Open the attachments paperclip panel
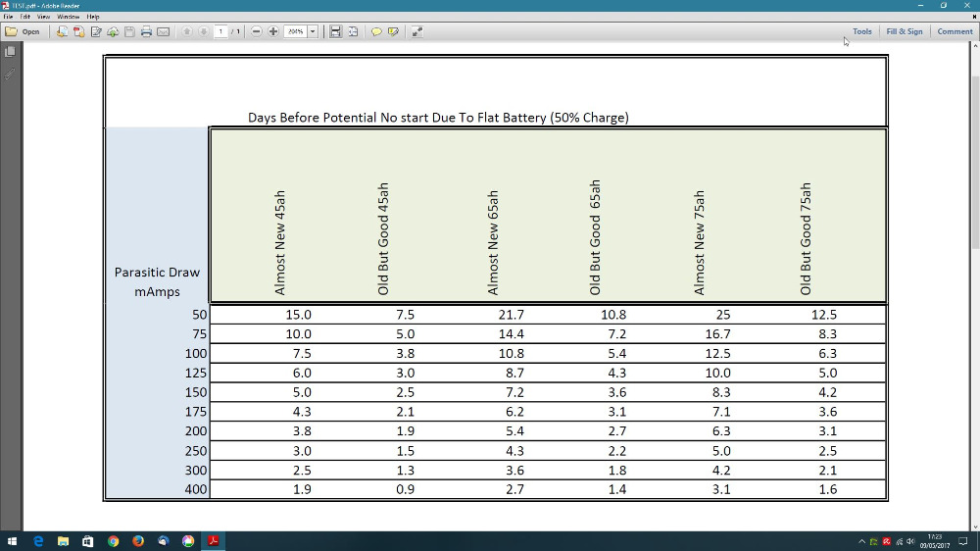The image size is (980, 551). (10, 74)
